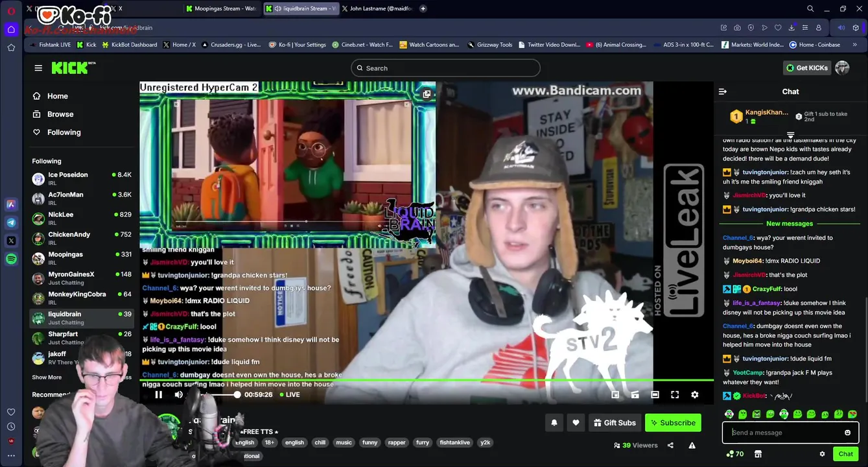Mute the stream volume speaker icon
This screenshot has height=467, width=868.
178,394
